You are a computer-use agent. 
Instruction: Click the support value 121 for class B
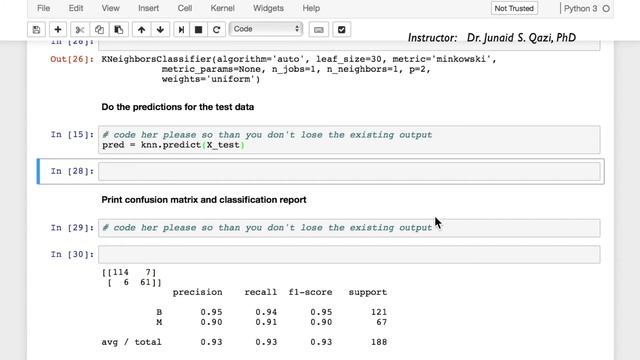pyautogui.click(x=379, y=312)
